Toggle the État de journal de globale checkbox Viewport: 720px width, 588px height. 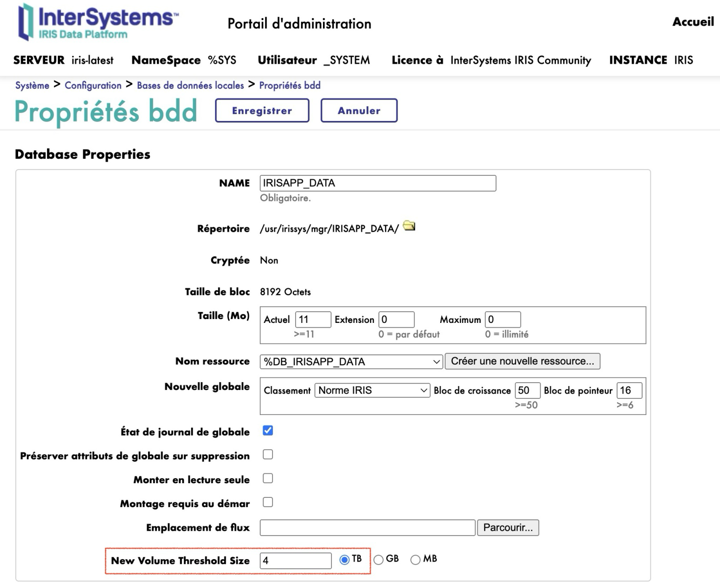[268, 431]
